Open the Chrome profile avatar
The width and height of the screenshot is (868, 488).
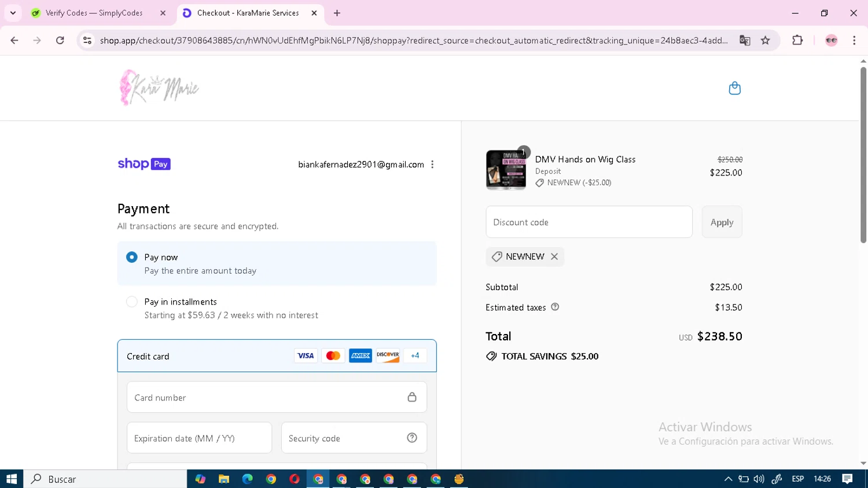(832, 40)
